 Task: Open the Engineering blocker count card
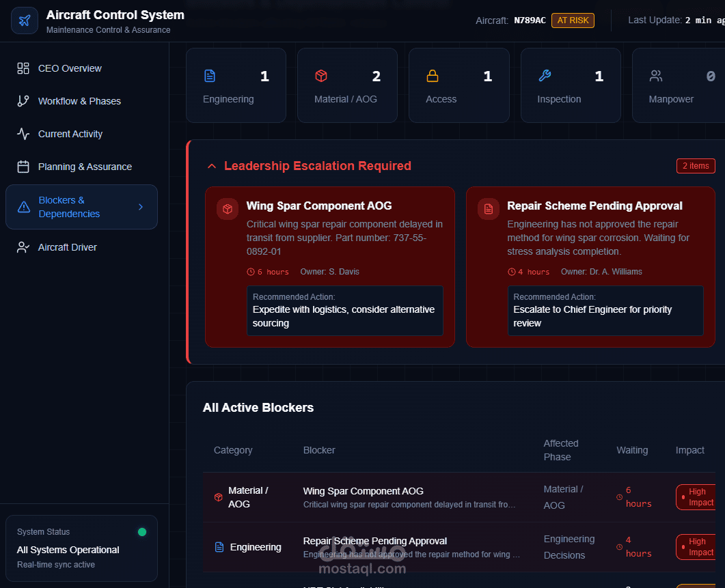(236, 85)
